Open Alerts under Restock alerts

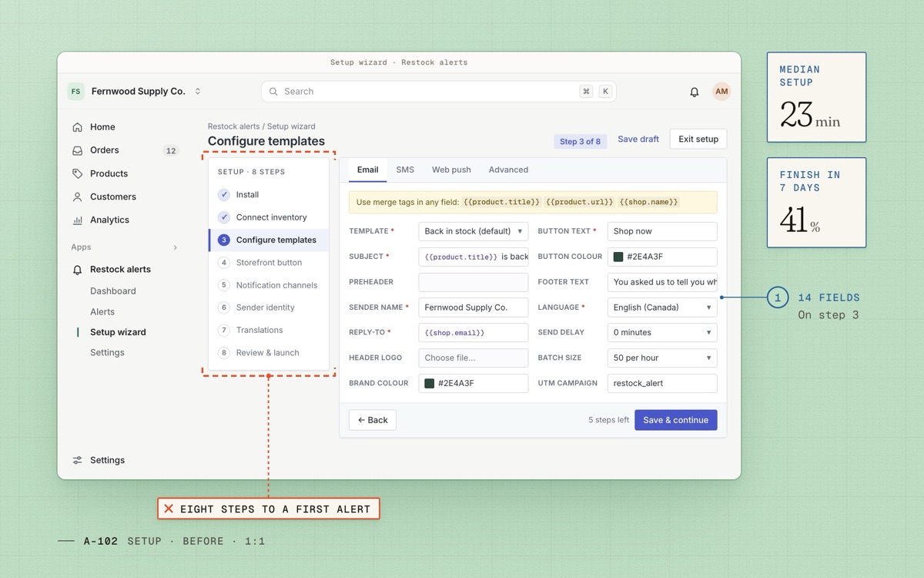pos(102,312)
